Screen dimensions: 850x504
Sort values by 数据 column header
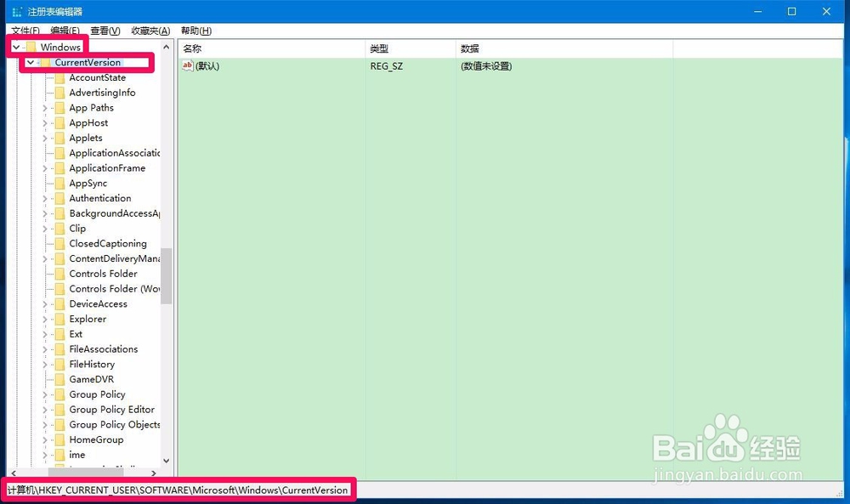coord(564,48)
